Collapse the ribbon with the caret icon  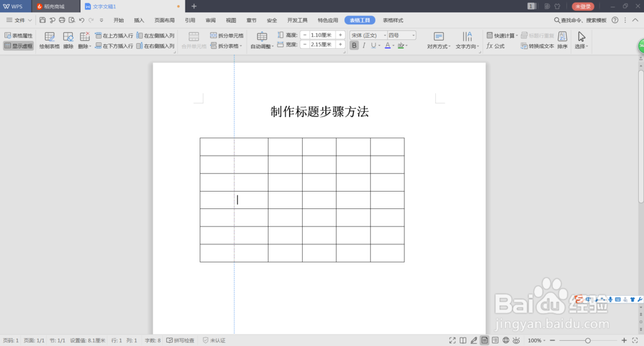click(635, 20)
